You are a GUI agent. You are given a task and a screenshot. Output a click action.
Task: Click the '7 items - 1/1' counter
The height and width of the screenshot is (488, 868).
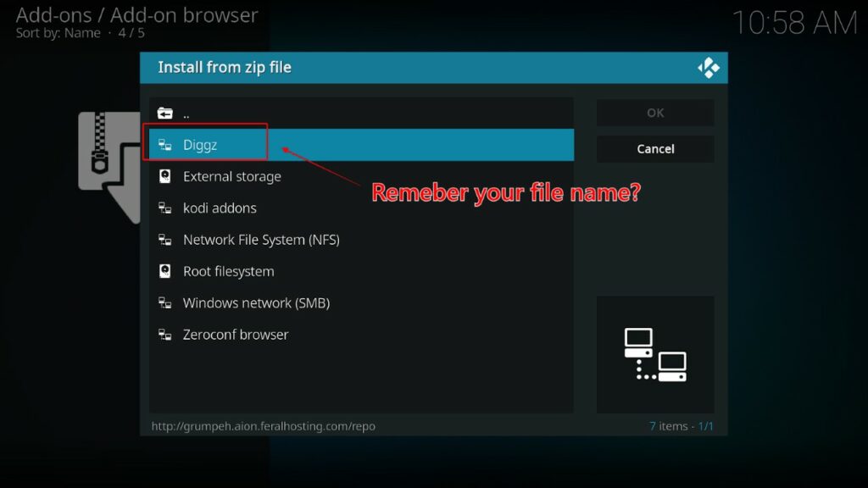pyautogui.click(x=682, y=426)
